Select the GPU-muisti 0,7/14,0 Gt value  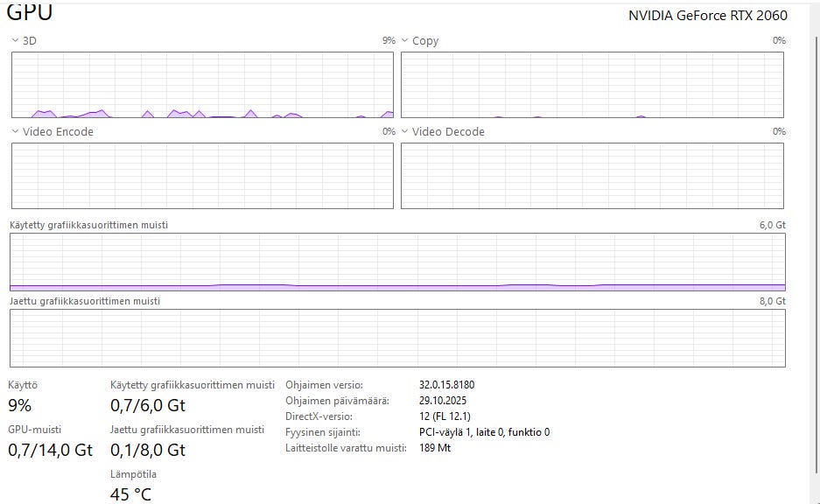[50, 451]
